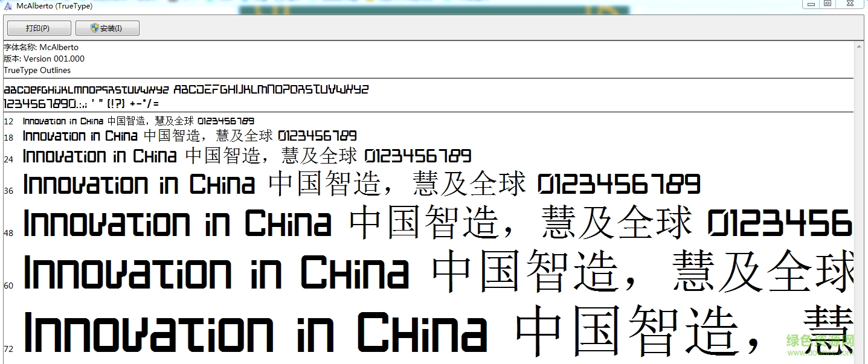Click the size label 60 in the margin

click(8, 284)
